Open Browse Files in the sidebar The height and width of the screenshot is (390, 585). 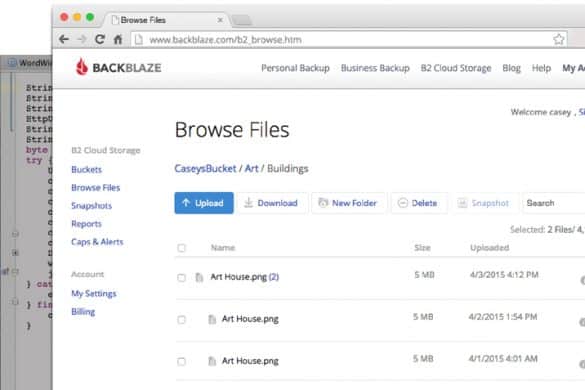pos(96,187)
